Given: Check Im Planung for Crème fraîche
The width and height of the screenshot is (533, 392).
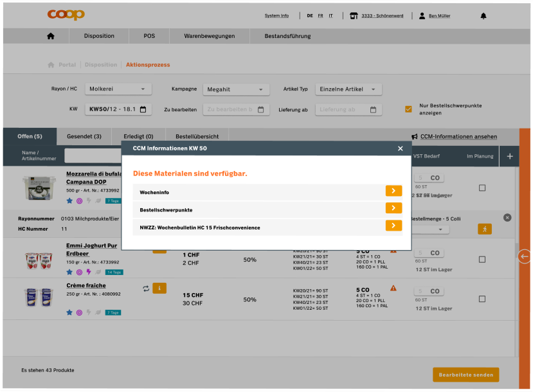Looking at the screenshot, I should [482, 299].
